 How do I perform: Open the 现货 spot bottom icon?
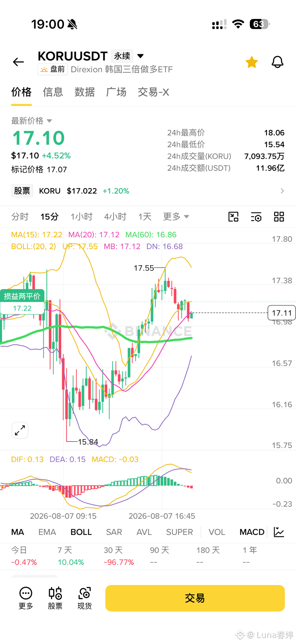pyautogui.click(x=85, y=598)
